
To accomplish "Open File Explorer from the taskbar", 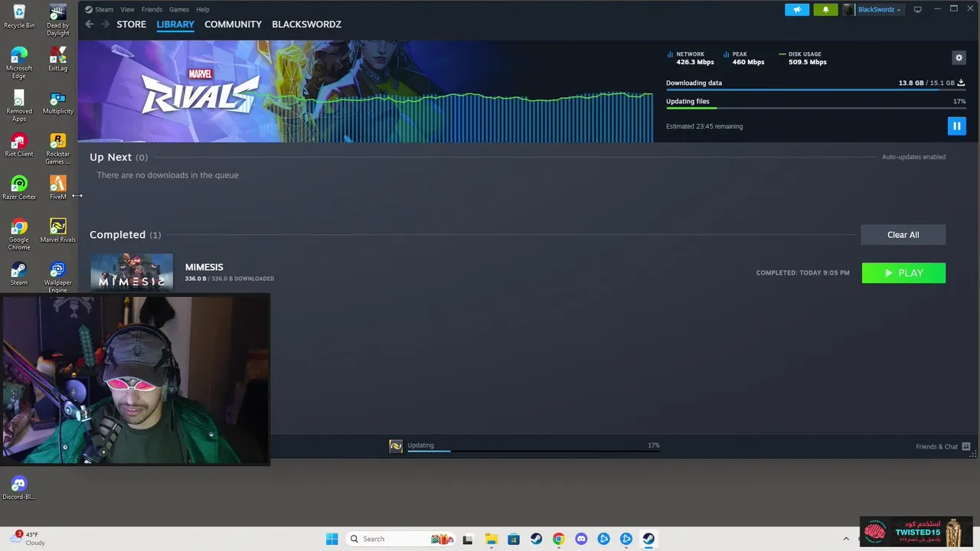I will pyautogui.click(x=491, y=539).
